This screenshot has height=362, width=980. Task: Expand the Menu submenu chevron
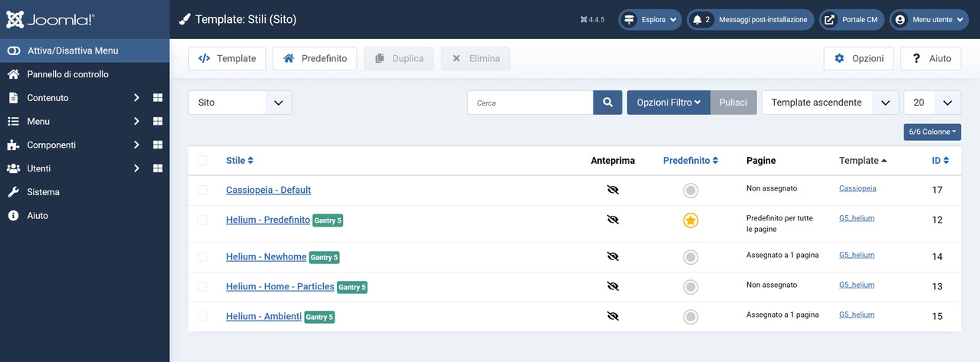(136, 122)
